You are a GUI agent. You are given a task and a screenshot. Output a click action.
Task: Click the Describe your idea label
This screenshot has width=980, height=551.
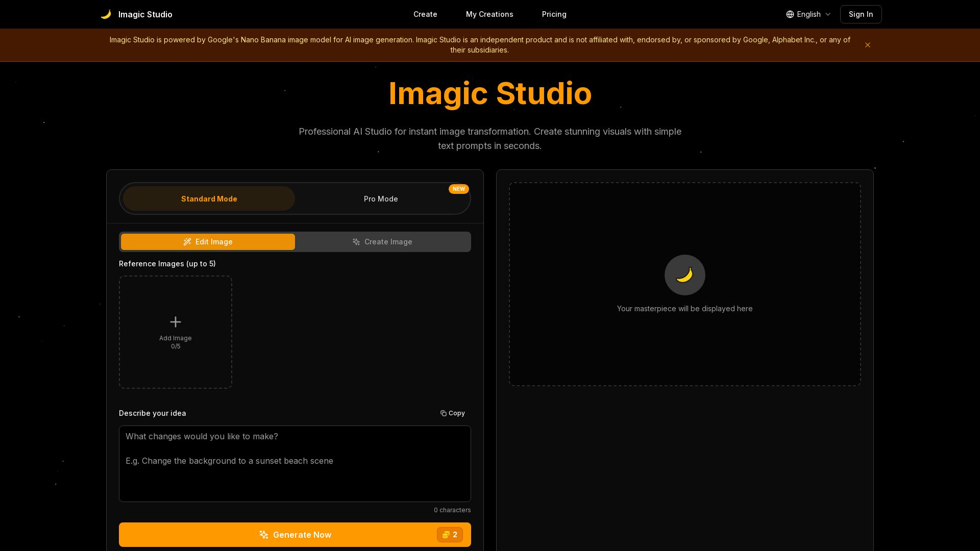[x=153, y=413]
